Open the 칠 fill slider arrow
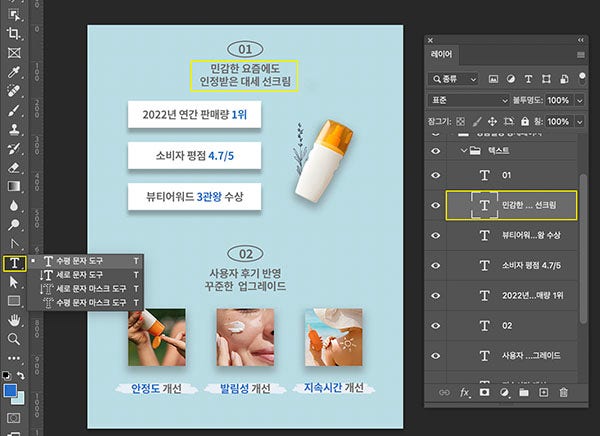600x436 pixels. point(580,122)
